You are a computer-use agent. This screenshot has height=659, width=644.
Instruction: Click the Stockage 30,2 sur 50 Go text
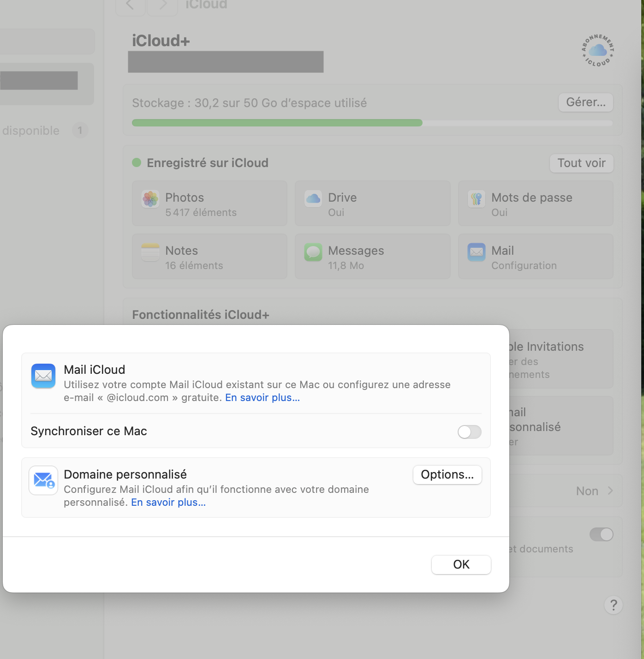[x=250, y=103]
